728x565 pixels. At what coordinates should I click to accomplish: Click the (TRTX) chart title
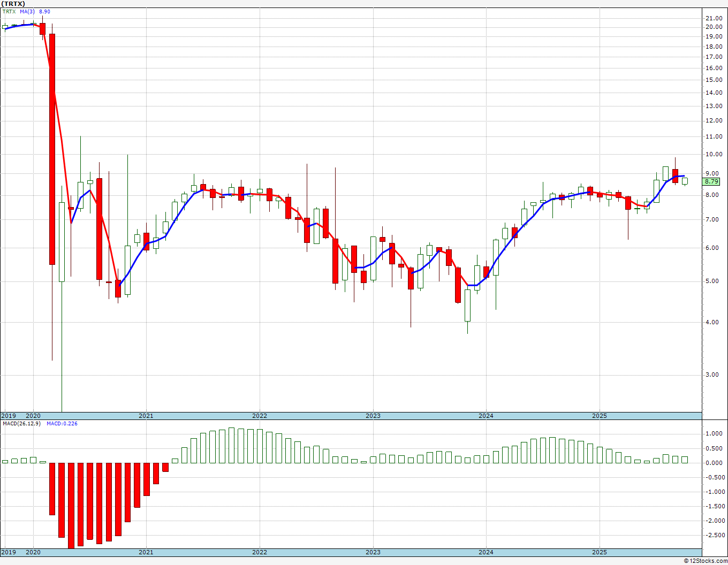point(13,4)
